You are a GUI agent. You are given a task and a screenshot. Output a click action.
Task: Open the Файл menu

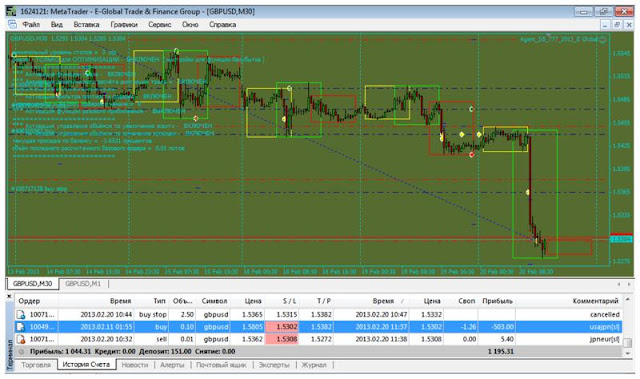(x=31, y=24)
